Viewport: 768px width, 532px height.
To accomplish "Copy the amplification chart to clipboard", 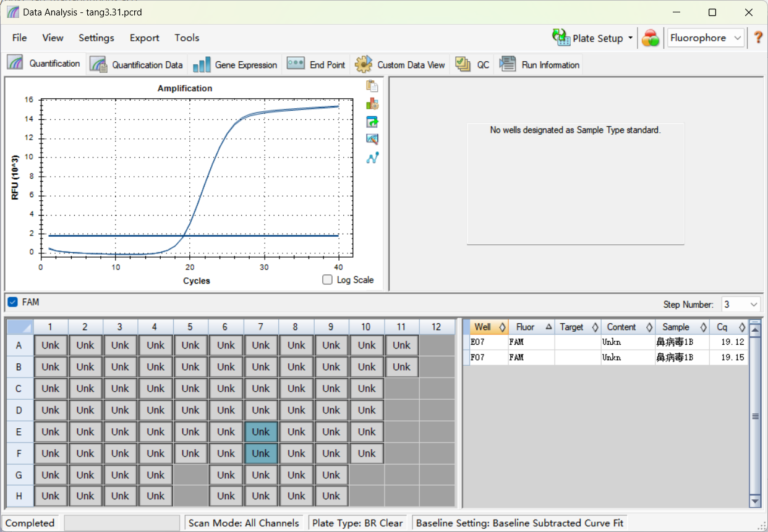I will 372,86.
